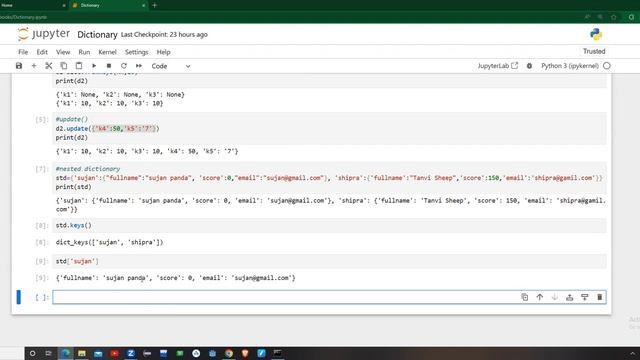Insert a cell above the active cell
Screen dimensions: 640x360
(x=569, y=297)
